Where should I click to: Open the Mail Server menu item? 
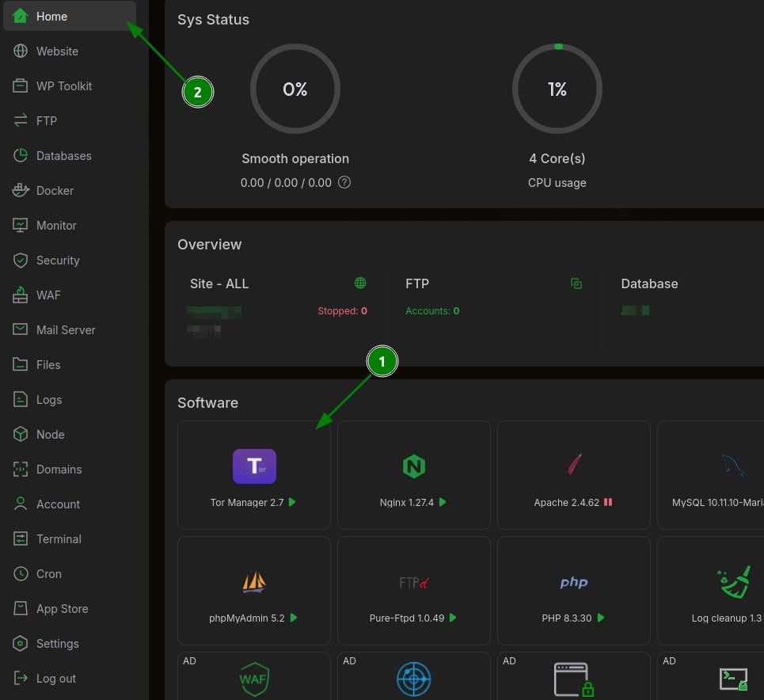coord(69,330)
